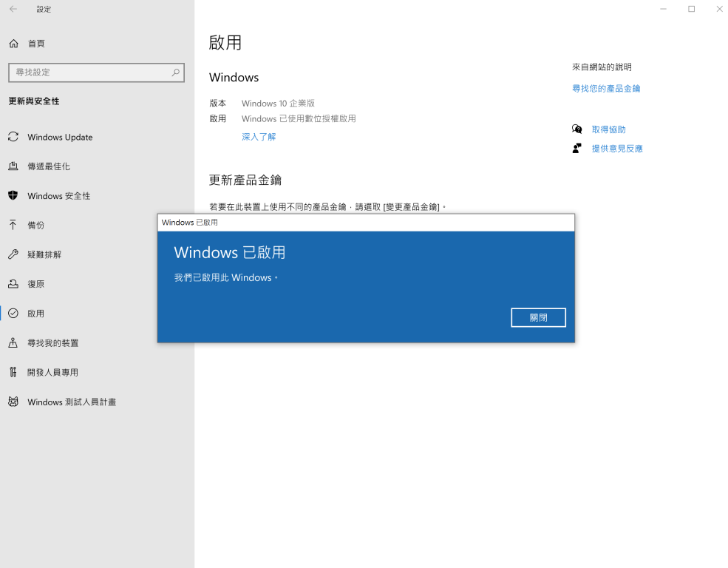Maximize the Settings window
The image size is (728, 568).
click(691, 10)
